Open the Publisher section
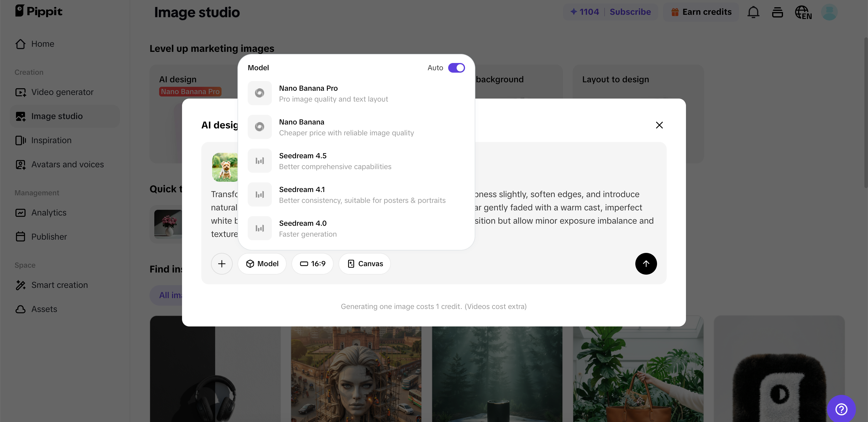Screen dimensions: 868x422 pyautogui.click(x=49, y=237)
